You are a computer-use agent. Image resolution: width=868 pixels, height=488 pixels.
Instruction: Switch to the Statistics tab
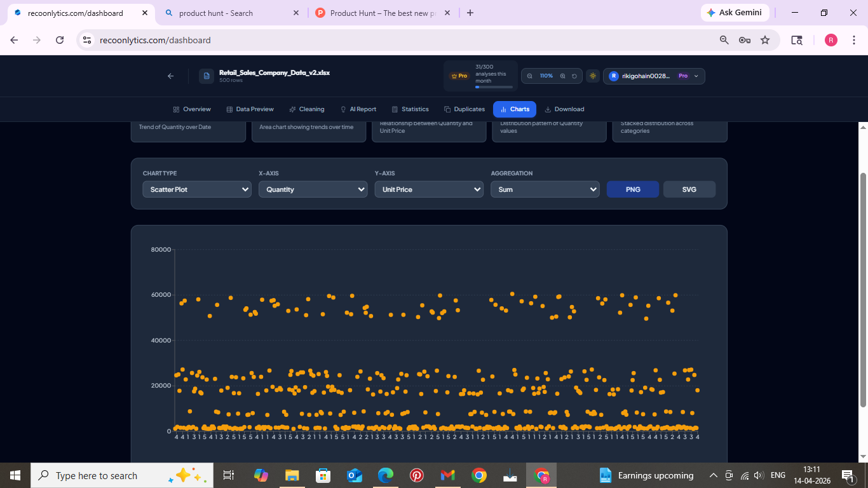[410, 109]
